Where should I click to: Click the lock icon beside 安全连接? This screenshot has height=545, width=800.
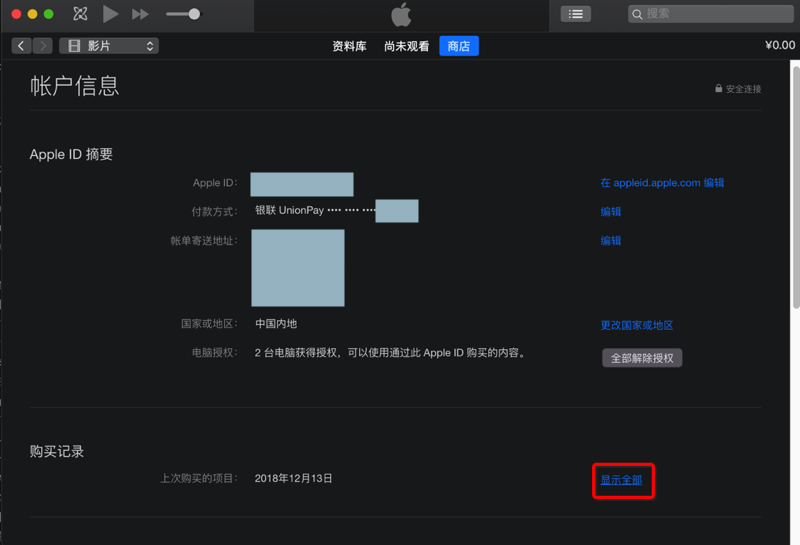pos(718,88)
